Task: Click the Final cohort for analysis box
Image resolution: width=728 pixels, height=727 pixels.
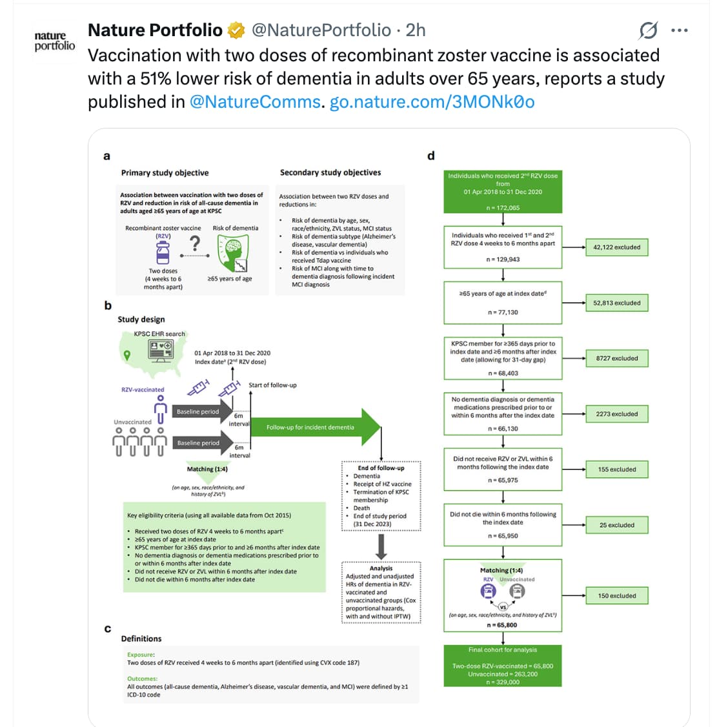Action: (x=502, y=666)
